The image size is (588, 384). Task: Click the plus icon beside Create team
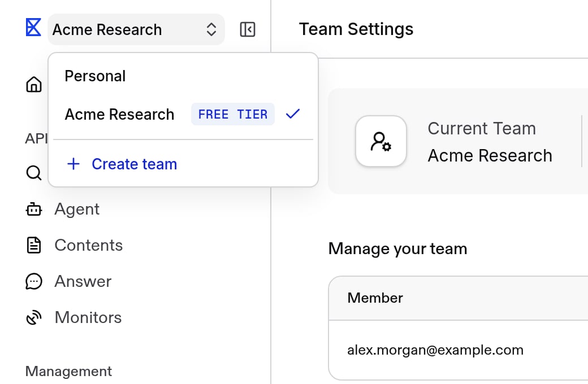pyautogui.click(x=73, y=164)
